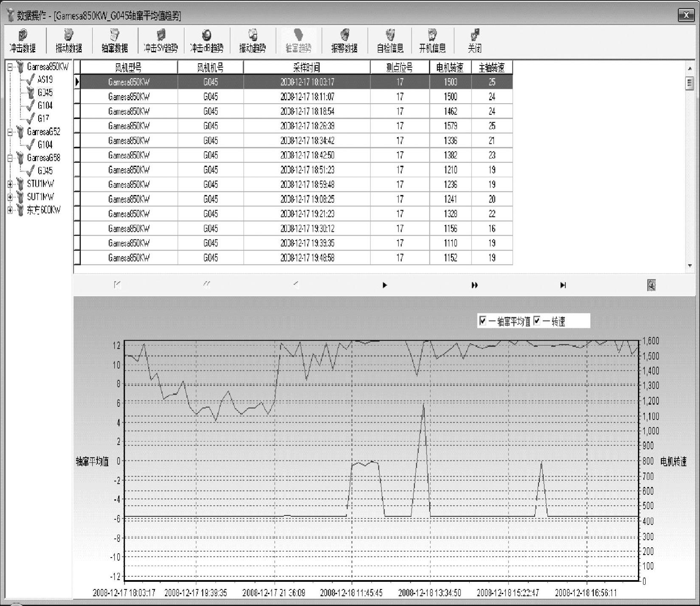Viewport: 700px width, 606px height.
Task: Click the table scrollbar down arrow
Action: click(690, 266)
